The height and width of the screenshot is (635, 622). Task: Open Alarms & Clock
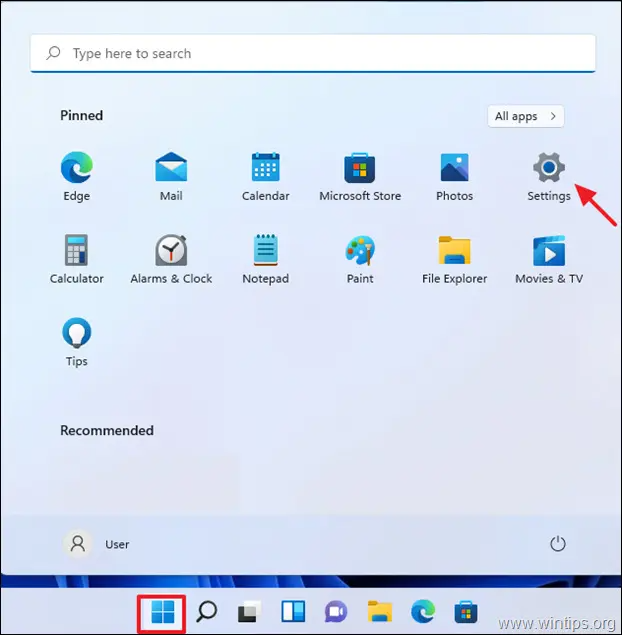tap(171, 259)
